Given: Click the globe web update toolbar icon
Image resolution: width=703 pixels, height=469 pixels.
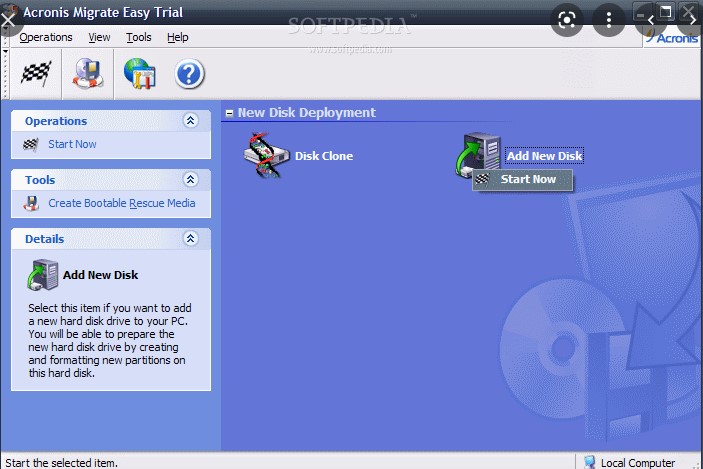Looking at the screenshot, I should point(139,73).
